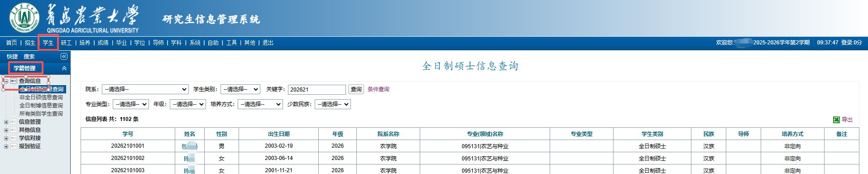
Task: Open the 其他 menu
Action: click(250, 43)
